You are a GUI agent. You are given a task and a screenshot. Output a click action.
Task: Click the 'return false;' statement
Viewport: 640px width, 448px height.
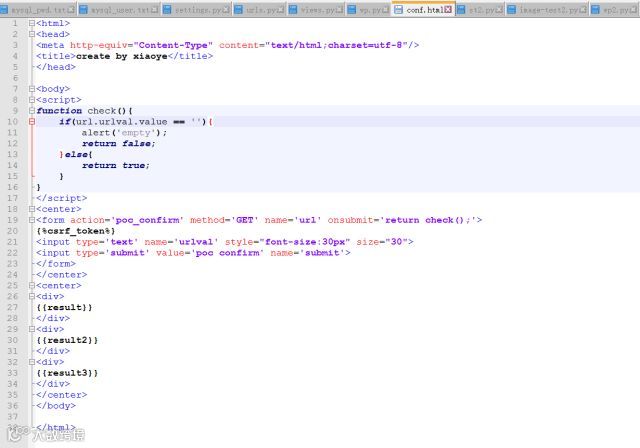(118, 143)
